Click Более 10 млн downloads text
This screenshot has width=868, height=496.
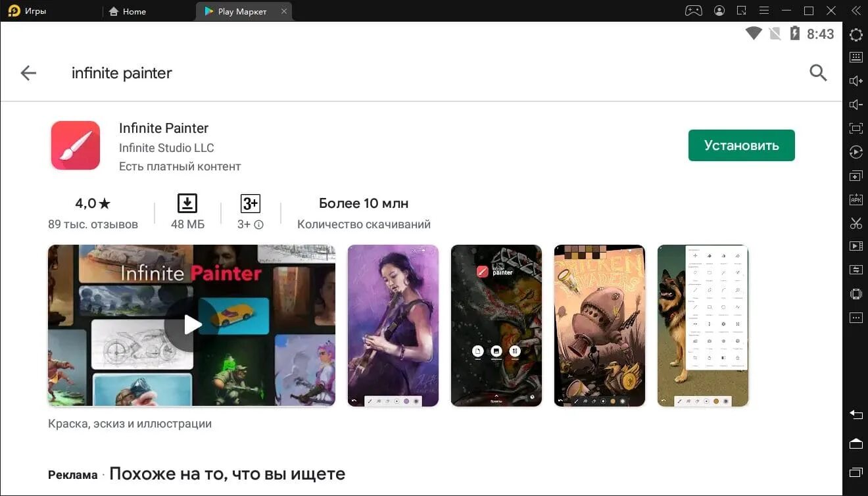pos(364,203)
